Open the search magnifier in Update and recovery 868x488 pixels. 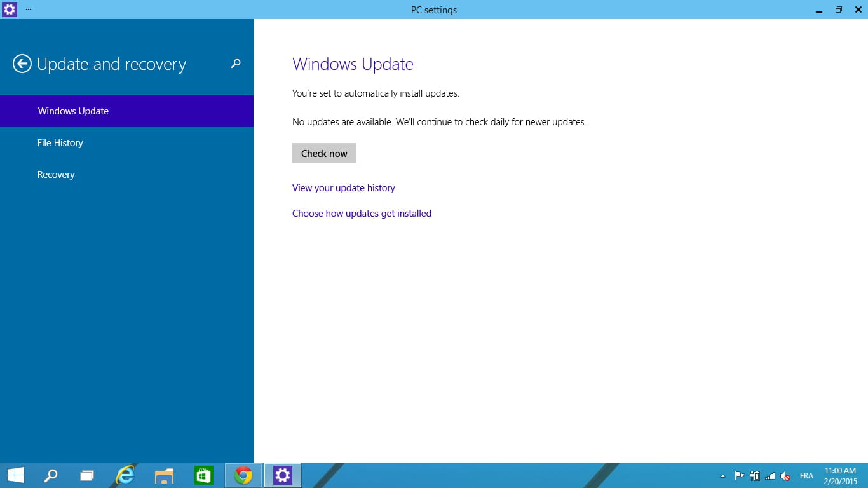[x=236, y=64]
